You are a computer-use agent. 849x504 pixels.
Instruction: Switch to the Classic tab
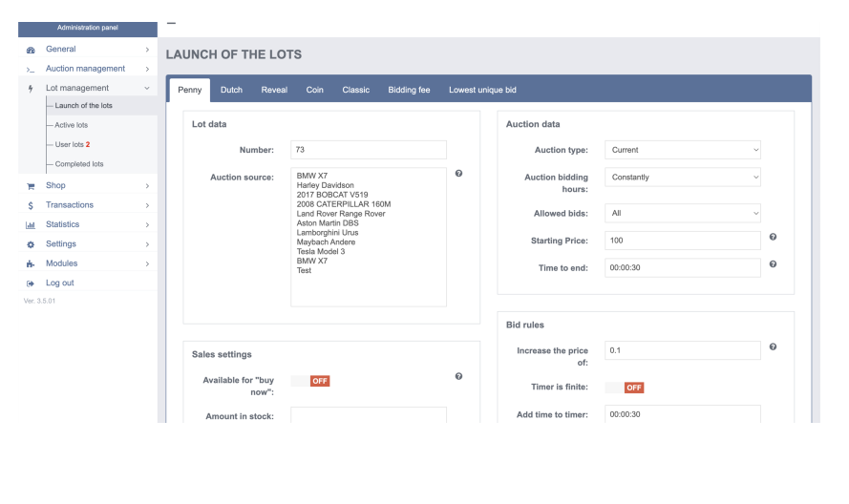(355, 90)
